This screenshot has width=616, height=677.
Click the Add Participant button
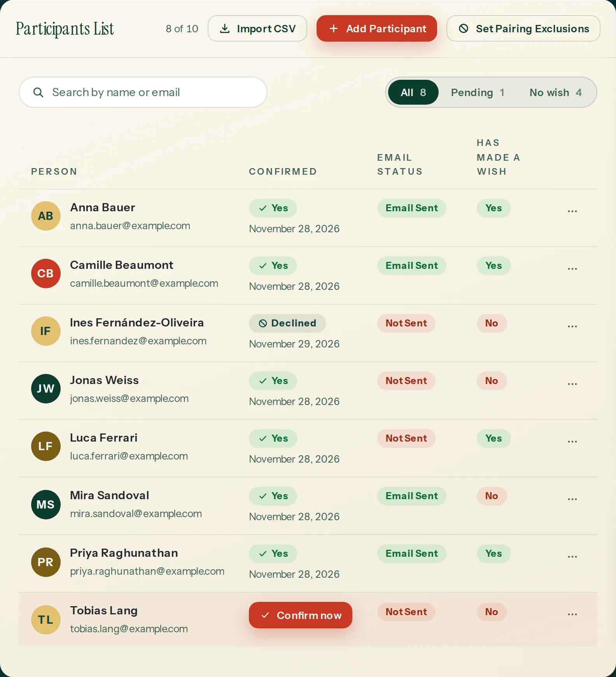[x=377, y=28]
